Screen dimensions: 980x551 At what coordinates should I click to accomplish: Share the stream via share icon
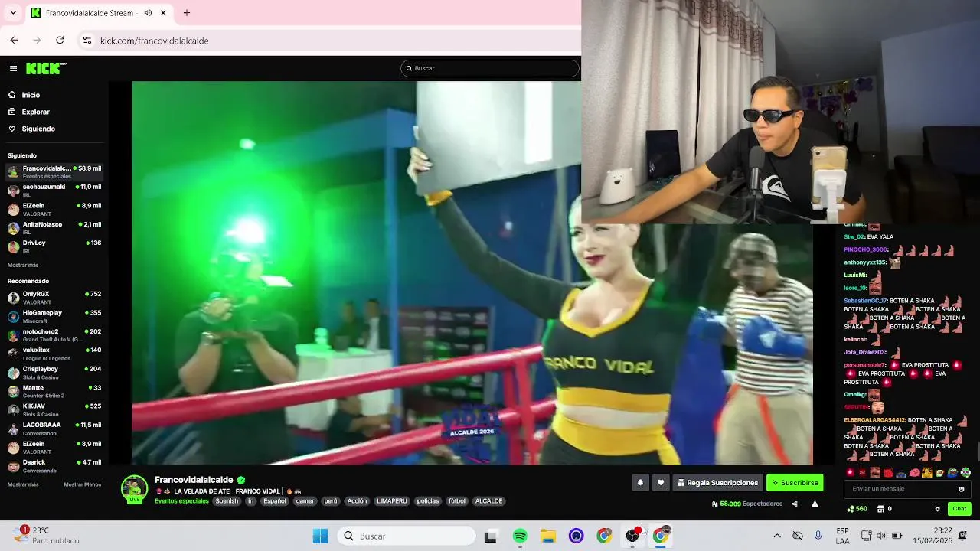coord(794,504)
